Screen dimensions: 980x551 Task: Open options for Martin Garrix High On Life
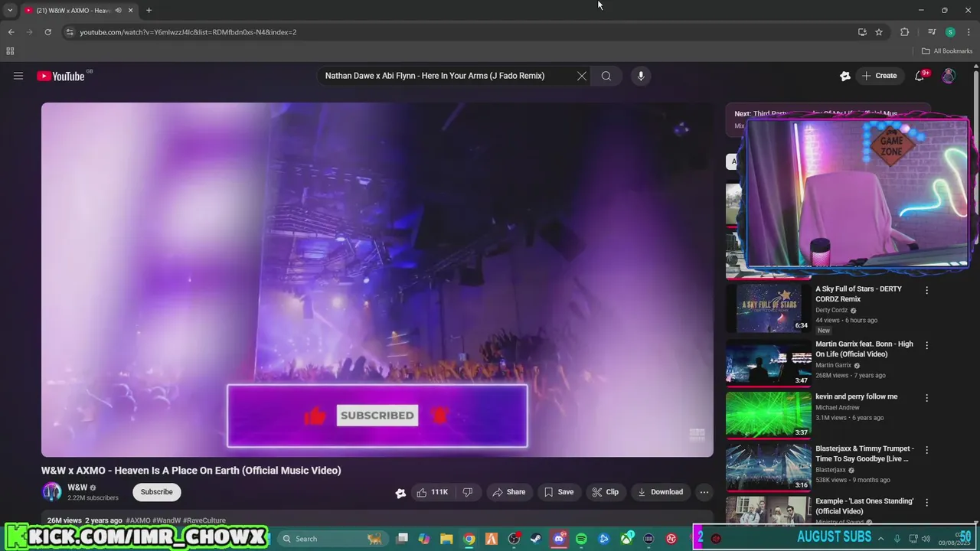926,346
